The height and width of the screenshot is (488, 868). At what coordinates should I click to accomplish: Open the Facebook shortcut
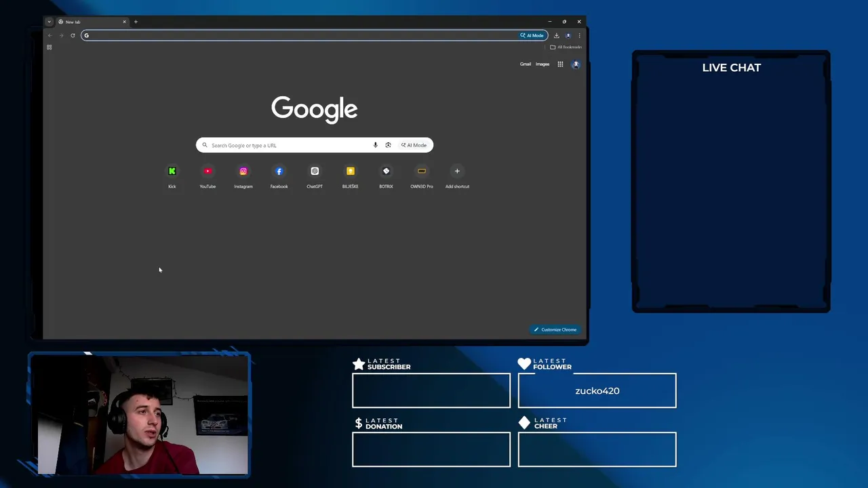279,177
